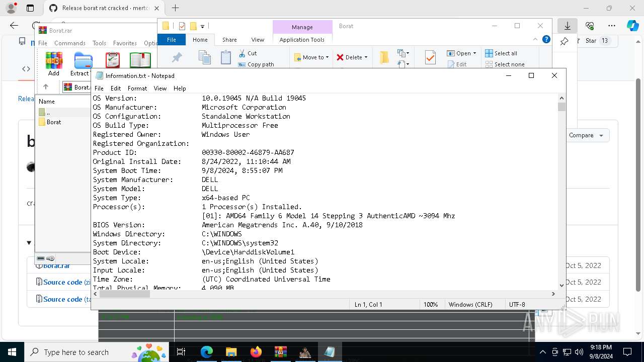Open the Favorites menu in WinRAR
Screen dimensions: 644x362
tap(125, 43)
